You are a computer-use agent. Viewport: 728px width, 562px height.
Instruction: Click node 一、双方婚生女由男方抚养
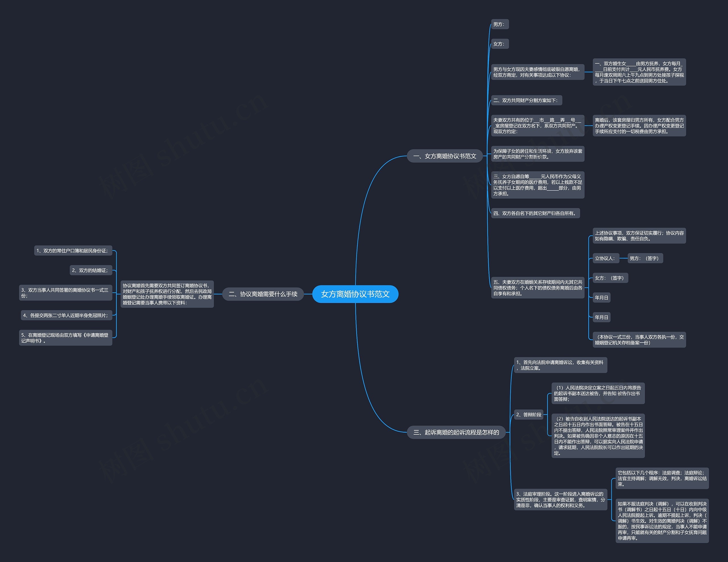click(x=639, y=72)
